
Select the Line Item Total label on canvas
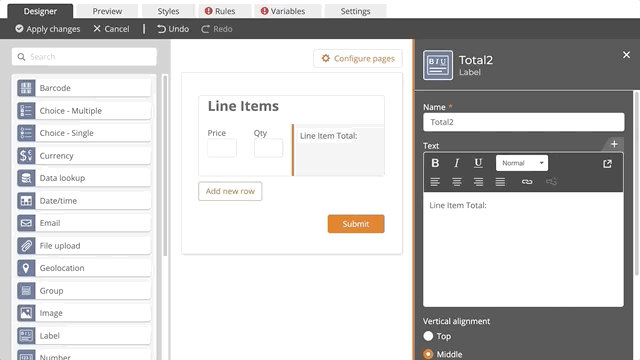tap(339, 150)
